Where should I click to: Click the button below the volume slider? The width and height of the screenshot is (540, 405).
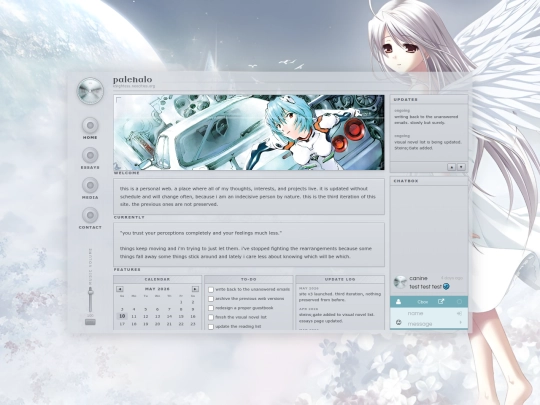coord(90,322)
